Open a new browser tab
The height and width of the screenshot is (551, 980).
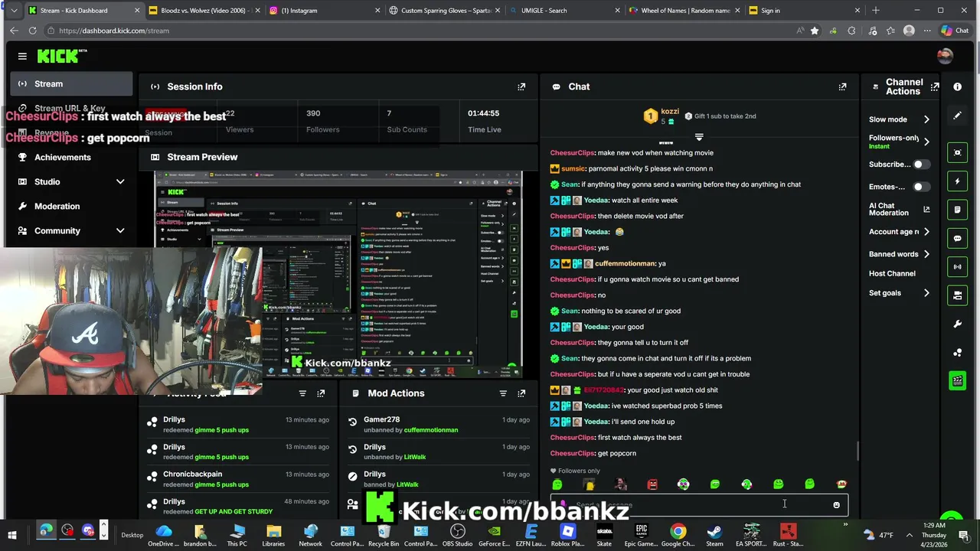pos(876,11)
